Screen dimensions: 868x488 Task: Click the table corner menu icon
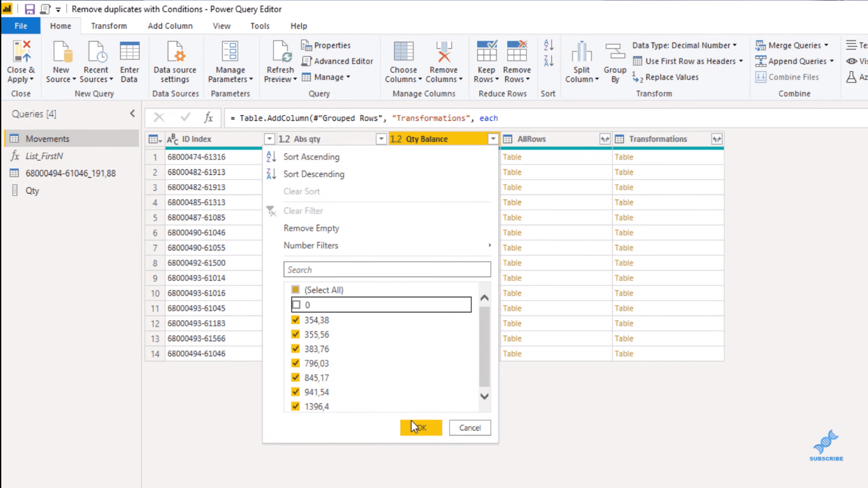(154, 139)
